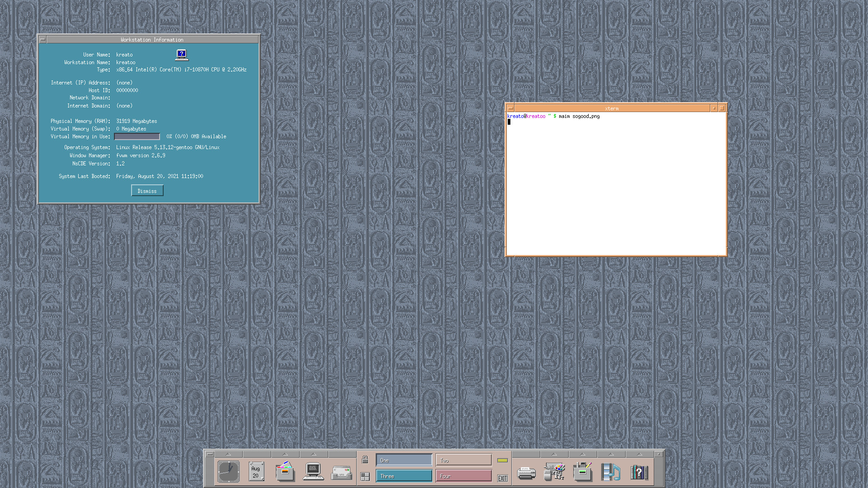Click the EXIT logout button
This screenshot has width=868, height=488.
coord(503,478)
